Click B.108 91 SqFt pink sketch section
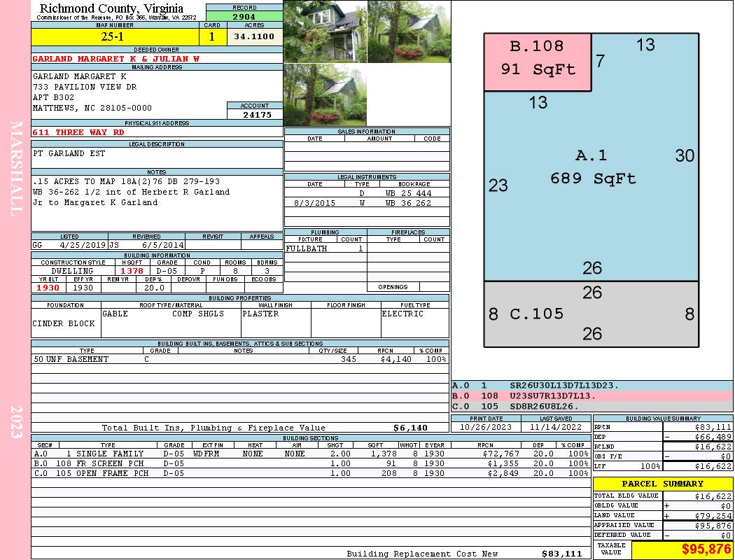This screenshot has width=735, height=560. point(537,62)
